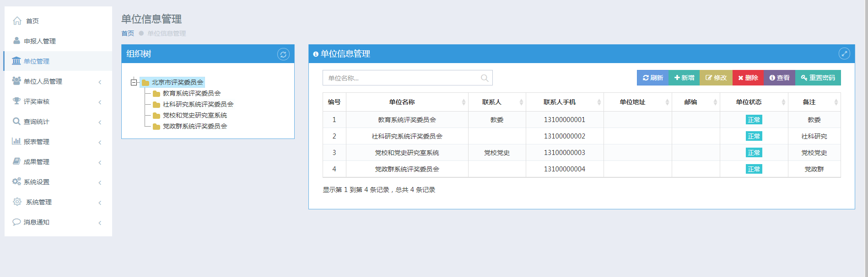Expand 成果管理 chevron arrow
This screenshot has width=868, height=277.
tap(100, 163)
